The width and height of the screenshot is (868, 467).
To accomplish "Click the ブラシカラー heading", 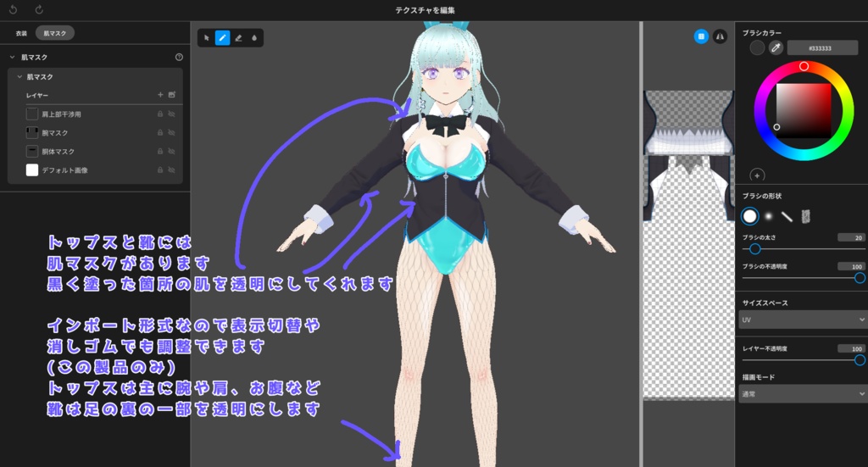I will point(762,33).
